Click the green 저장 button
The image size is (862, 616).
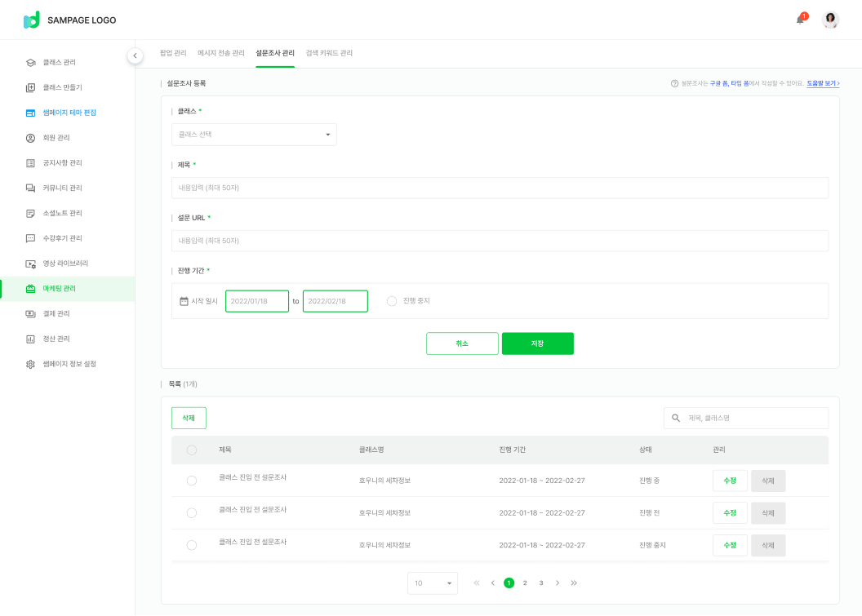(537, 343)
